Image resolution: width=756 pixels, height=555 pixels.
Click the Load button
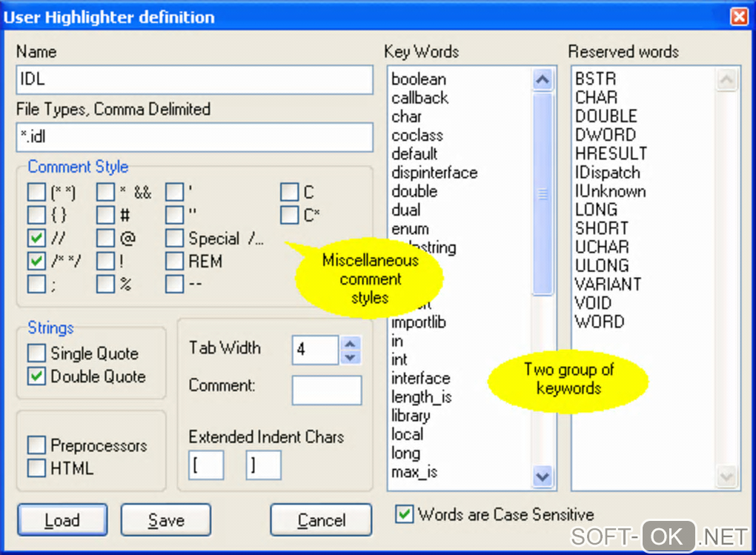[63, 519]
